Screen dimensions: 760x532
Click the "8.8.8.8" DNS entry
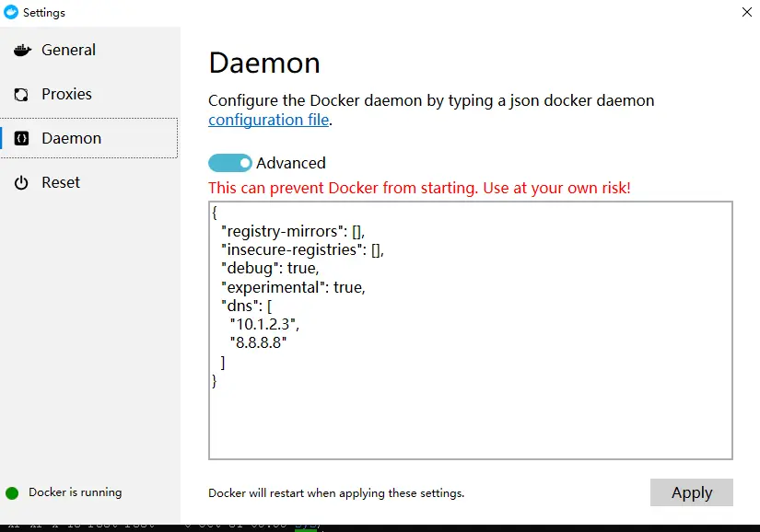(258, 342)
